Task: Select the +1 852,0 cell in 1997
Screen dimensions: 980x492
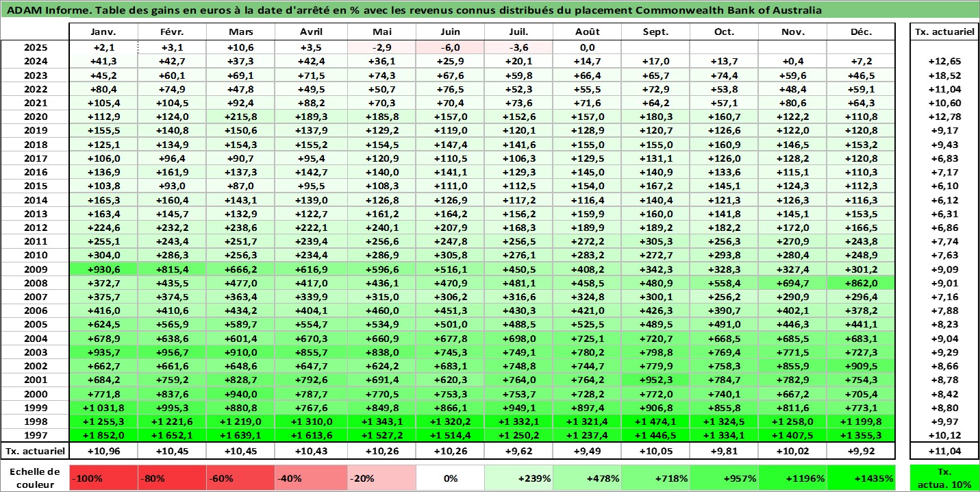Action: [104, 436]
